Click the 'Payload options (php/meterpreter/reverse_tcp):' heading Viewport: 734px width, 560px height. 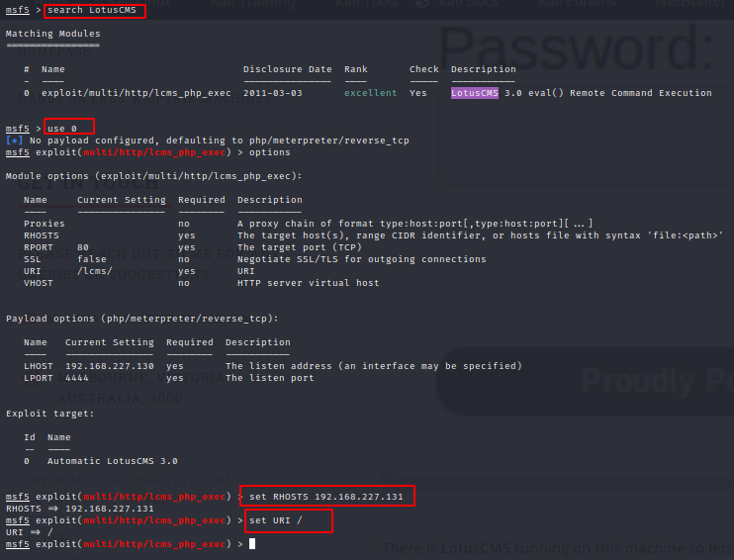tap(141, 319)
